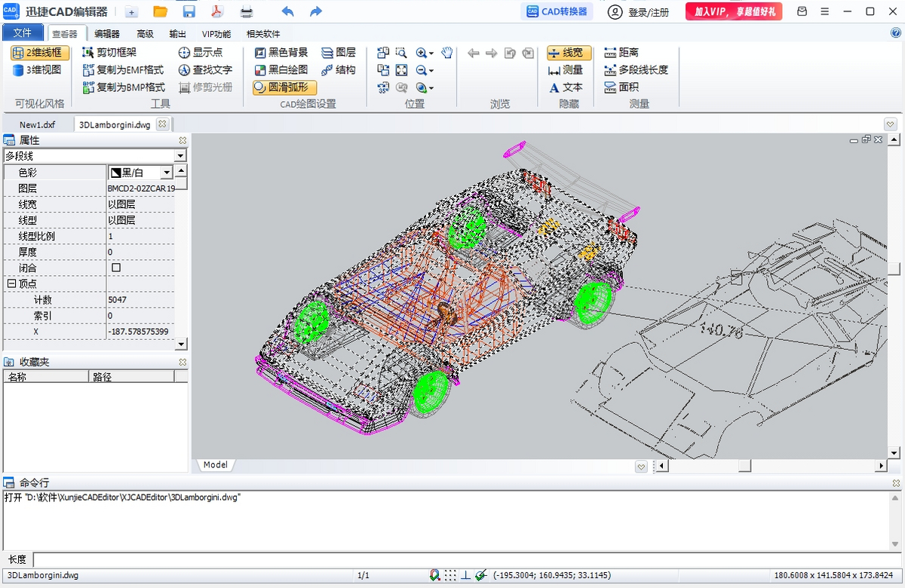Click the CAD转换器 converter button
Image resolution: width=905 pixels, height=588 pixels.
click(557, 11)
